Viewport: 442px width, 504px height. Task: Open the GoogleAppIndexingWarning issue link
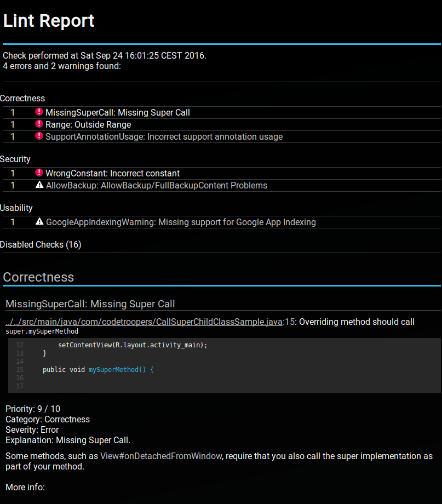[181, 222]
